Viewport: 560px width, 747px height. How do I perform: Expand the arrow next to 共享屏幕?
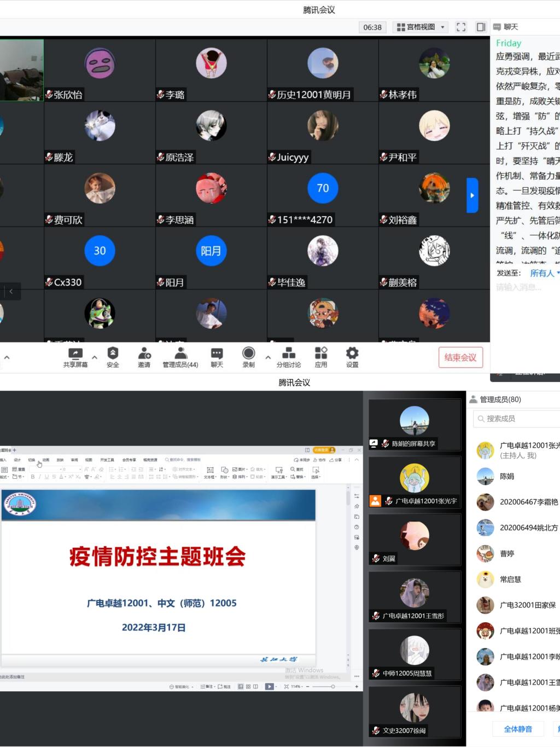click(95, 357)
